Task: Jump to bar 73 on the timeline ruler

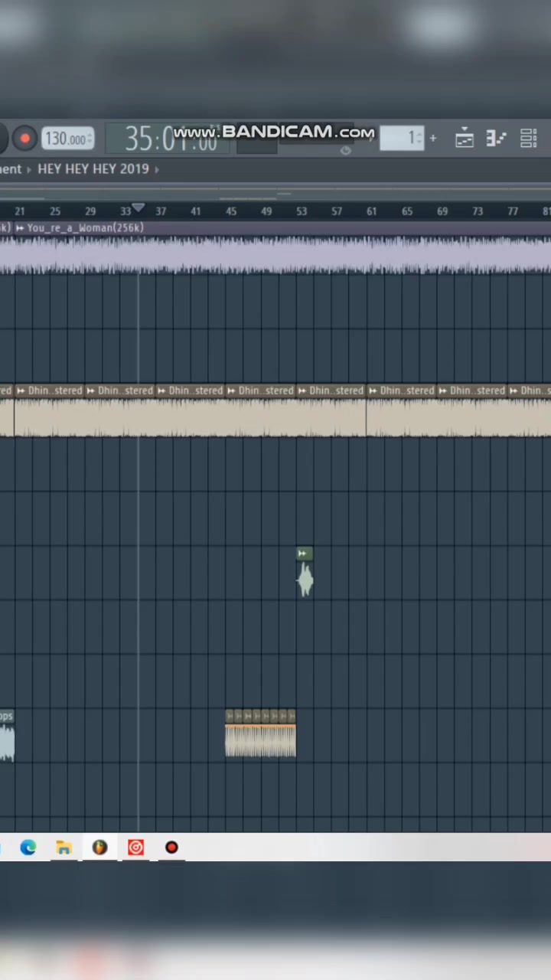Action: (x=478, y=211)
